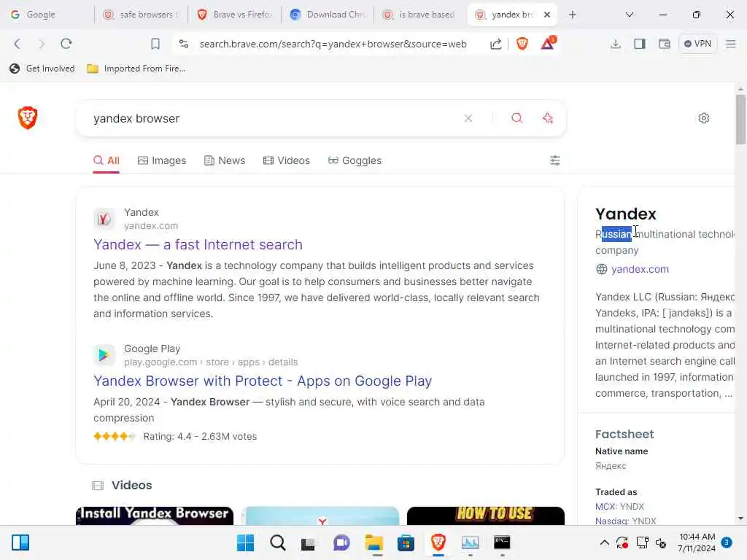Image resolution: width=747 pixels, height=560 pixels.
Task: Ask AI with the sparkle icon
Action: coord(547,118)
